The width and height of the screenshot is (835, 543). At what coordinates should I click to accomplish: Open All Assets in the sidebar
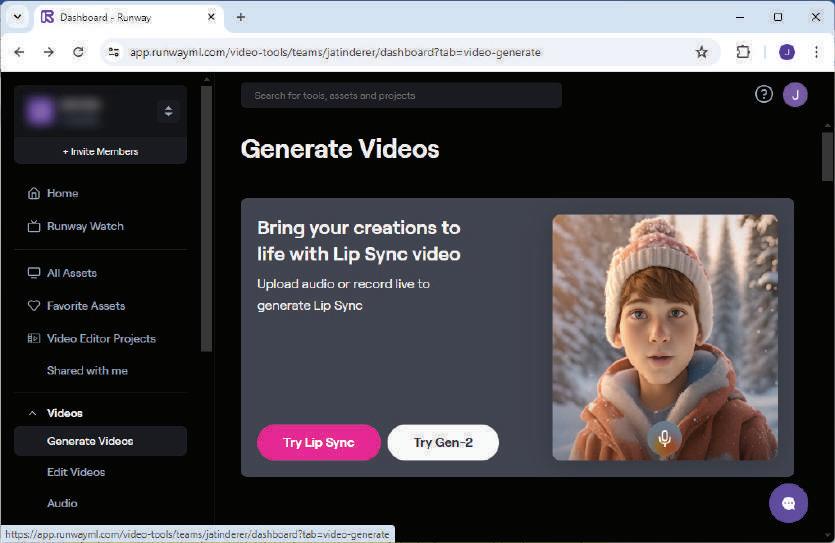click(72, 273)
